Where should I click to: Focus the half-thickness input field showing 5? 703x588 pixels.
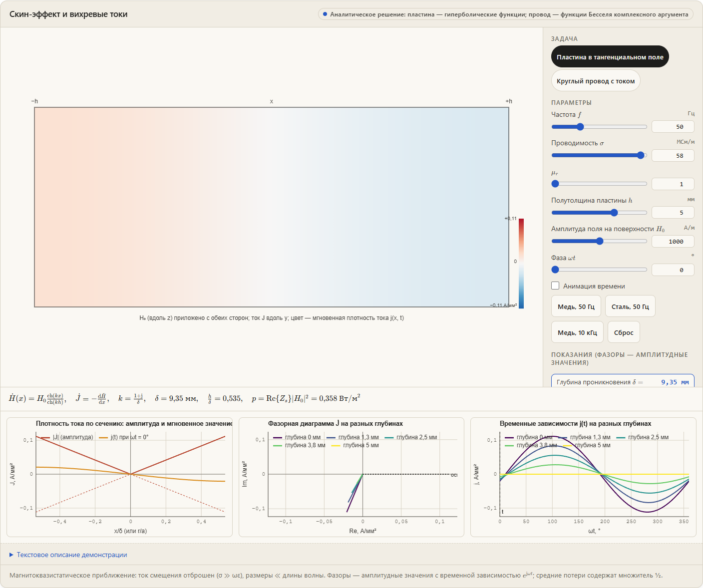pyautogui.click(x=673, y=213)
